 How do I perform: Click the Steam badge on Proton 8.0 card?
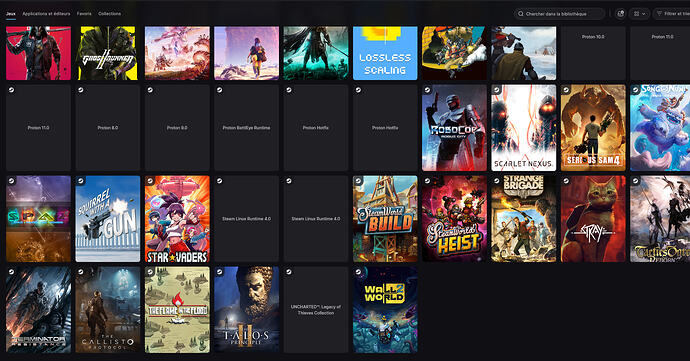pyautogui.click(x=81, y=90)
